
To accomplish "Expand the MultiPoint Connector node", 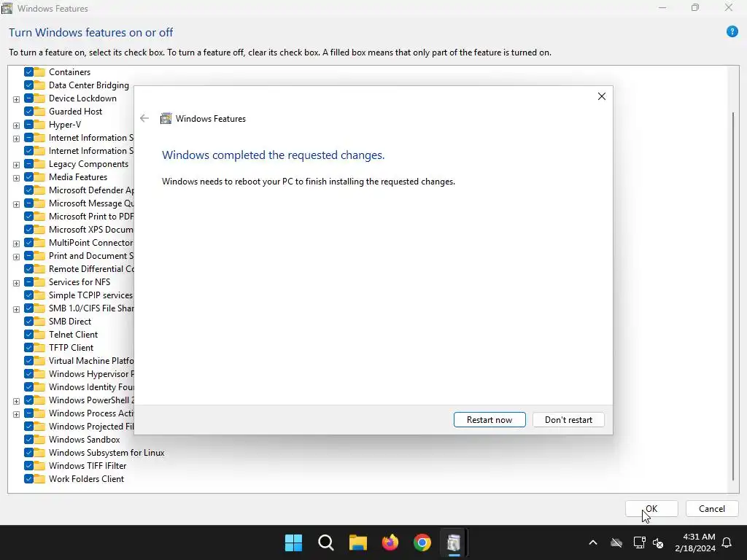I will (x=16, y=244).
